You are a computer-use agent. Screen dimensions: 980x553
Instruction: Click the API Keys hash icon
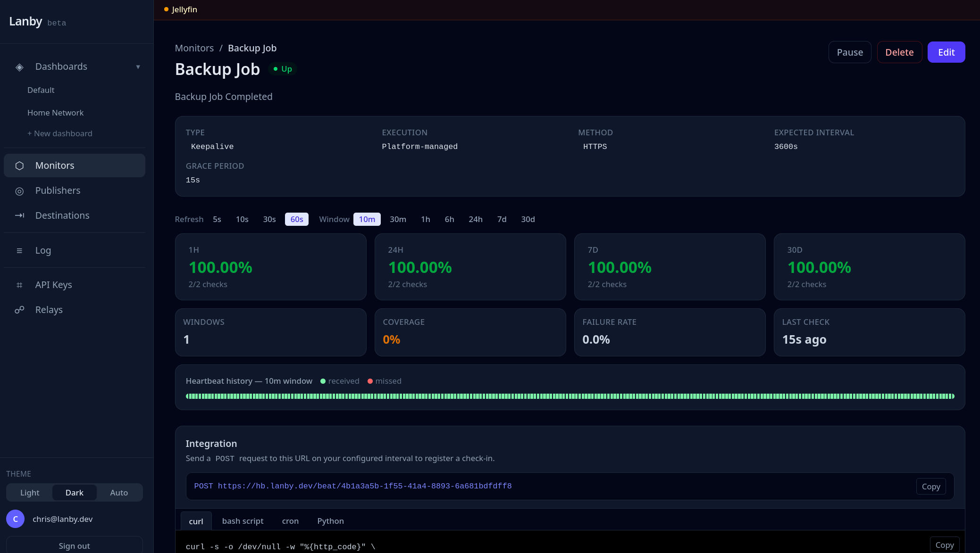pos(19,285)
